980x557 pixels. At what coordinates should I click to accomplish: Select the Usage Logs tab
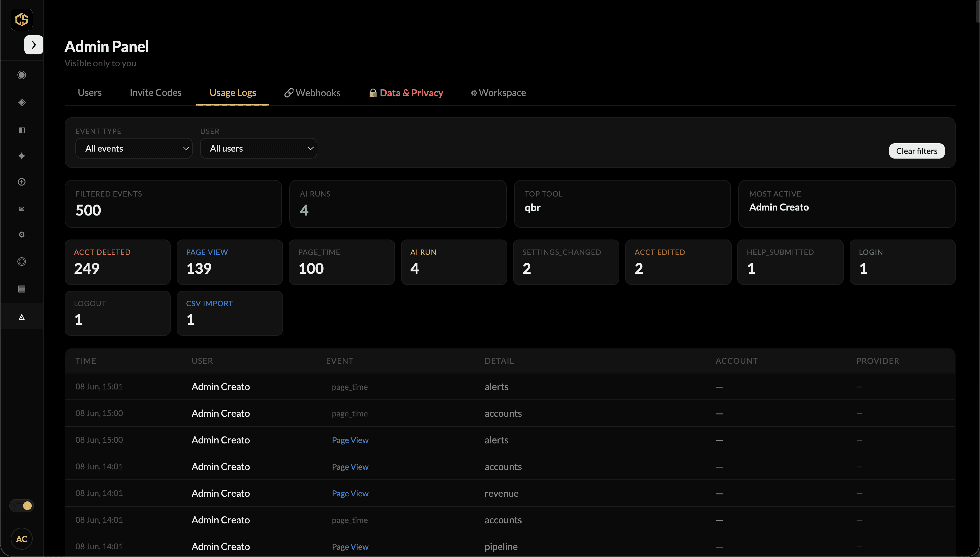(x=233, y=93)
